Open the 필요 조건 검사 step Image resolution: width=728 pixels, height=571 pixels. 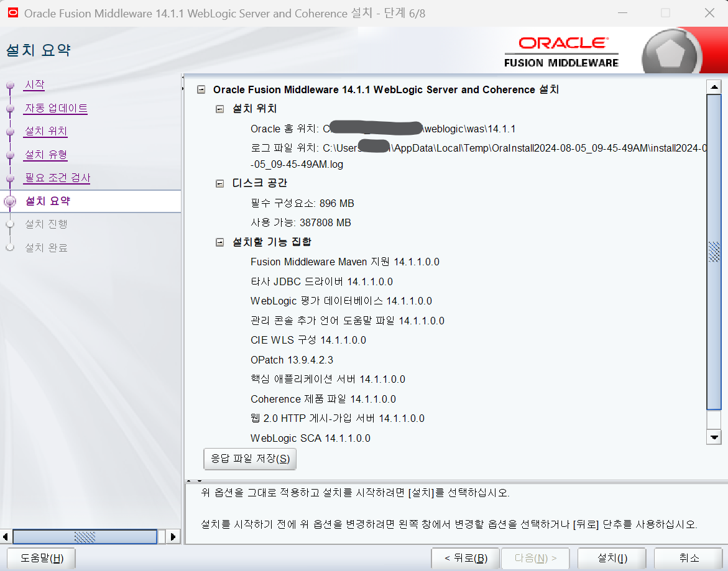click(x=57, y=178)
